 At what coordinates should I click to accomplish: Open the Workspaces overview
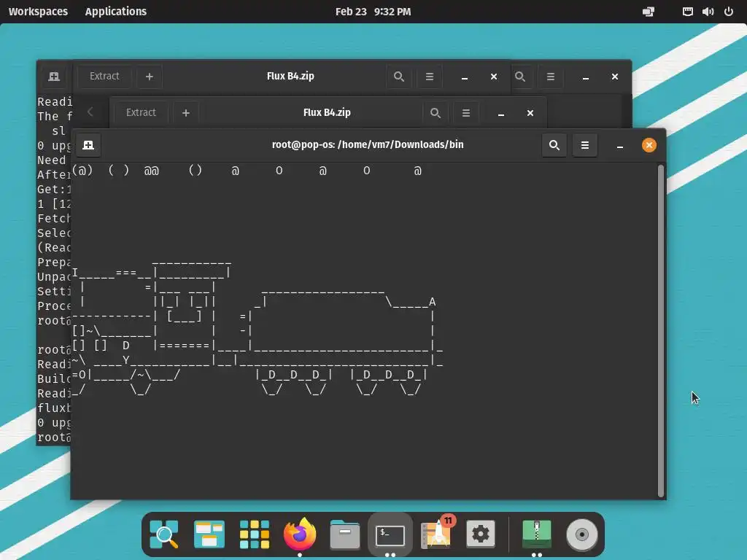point(38,12)
